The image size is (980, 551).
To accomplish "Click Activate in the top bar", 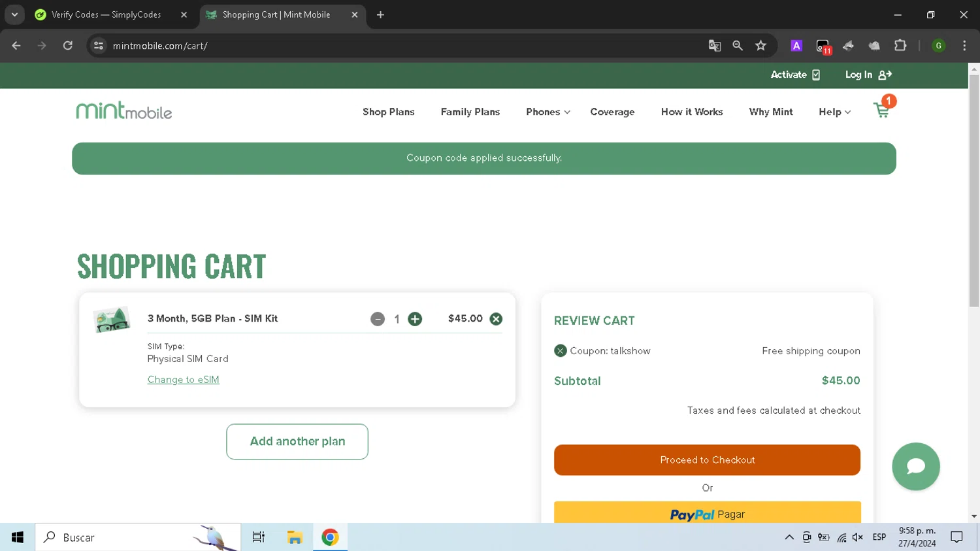I will pyautogui.click(x=795, y=75).
